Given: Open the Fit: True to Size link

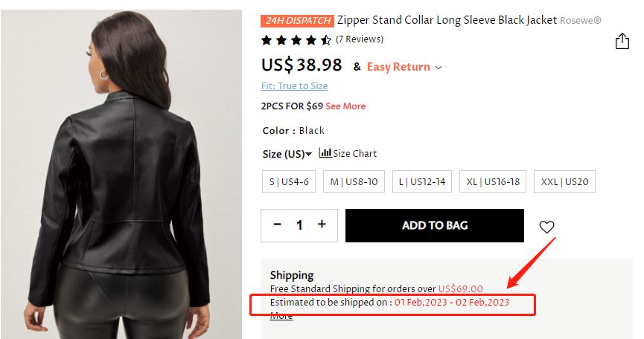Looking at the screenshot, I should pos(294,86).
